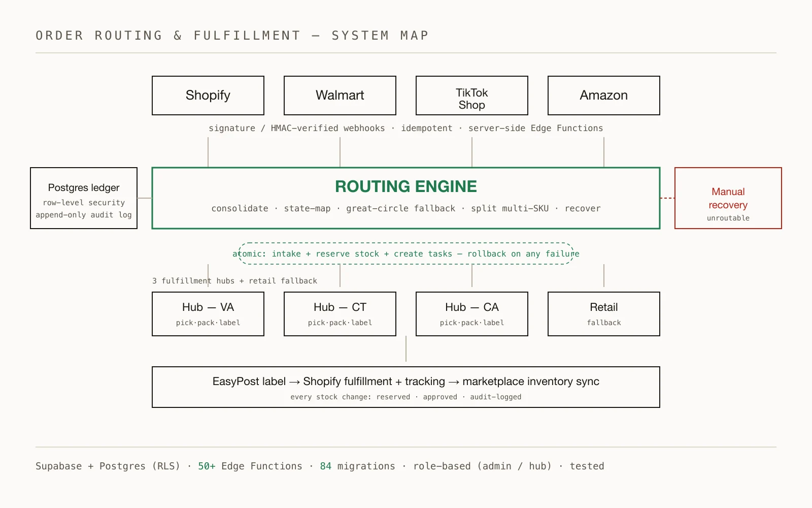Screen dimensions: 812x508
Task: Click 'role-based (admin / hub)' footer text
Action: pos(482,466)
